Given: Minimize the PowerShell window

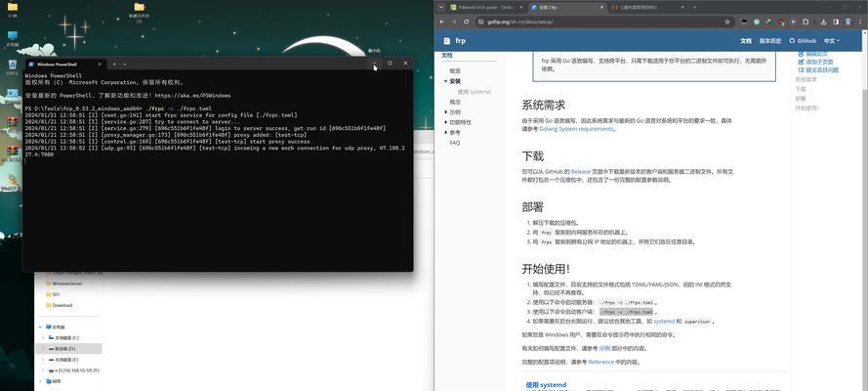Looking at the screenshot, I should pos(374,64).
